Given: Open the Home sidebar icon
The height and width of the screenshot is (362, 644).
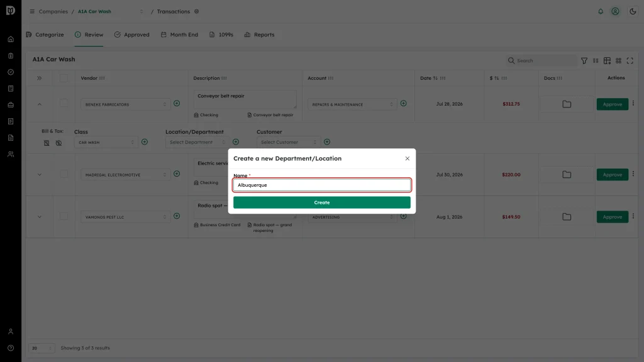Looking at the screenshot, I should pyautogui.click(x=11, y=40).
